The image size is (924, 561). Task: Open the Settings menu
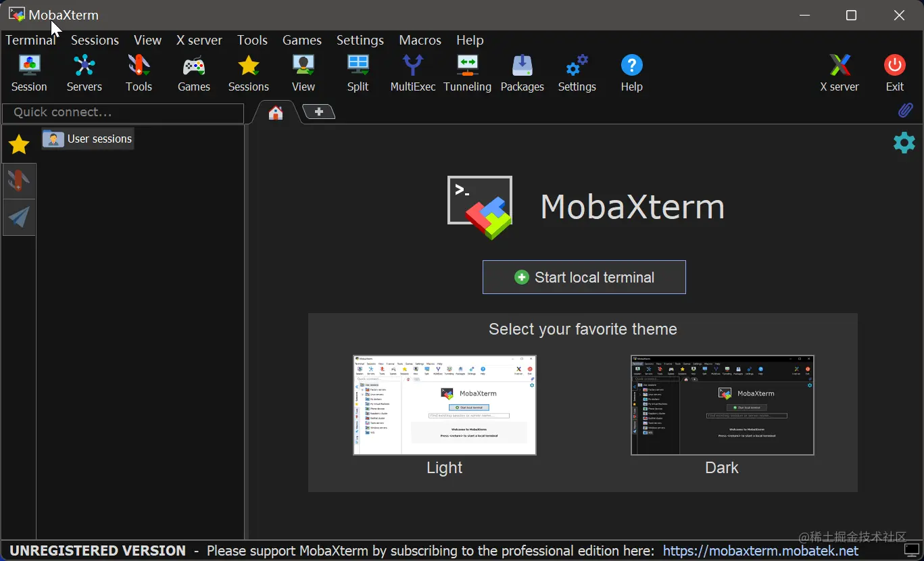360,40
